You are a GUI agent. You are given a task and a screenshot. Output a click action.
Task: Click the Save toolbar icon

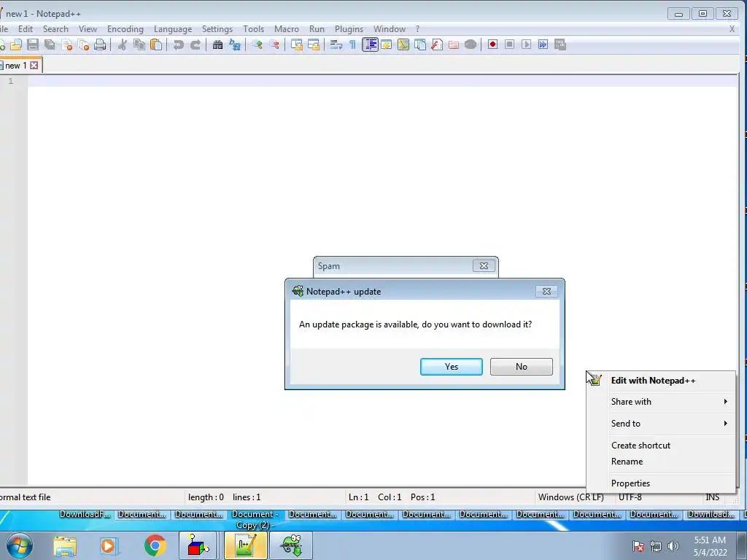click(32, 44)
